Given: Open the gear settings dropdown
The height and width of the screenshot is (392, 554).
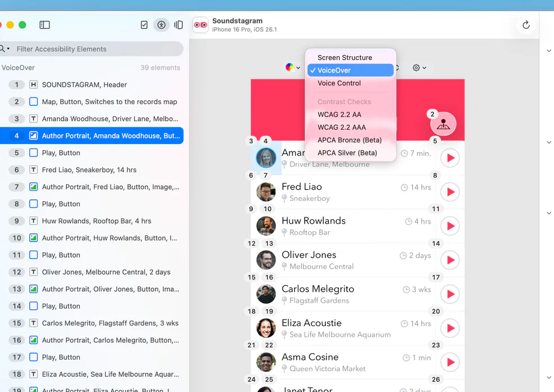Looking at the screenshot, I should [x=419, y=68].
